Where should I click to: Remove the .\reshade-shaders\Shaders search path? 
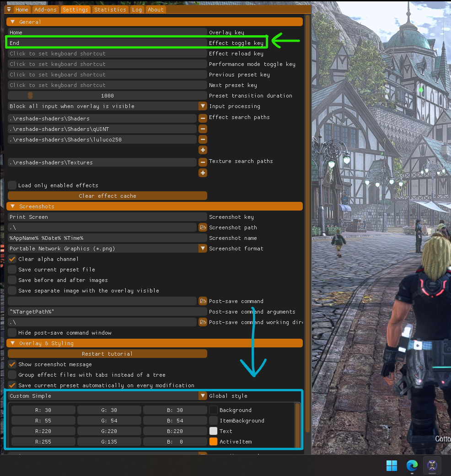[203, 118]
